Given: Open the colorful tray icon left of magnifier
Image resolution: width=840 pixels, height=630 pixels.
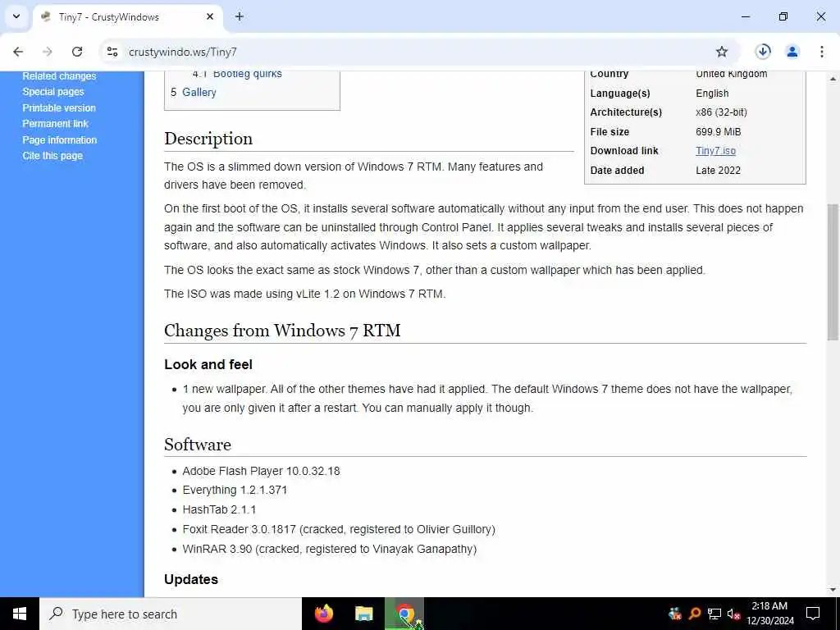Looking at the screenshot, I should pyautogui.click(x=676, y=614).
